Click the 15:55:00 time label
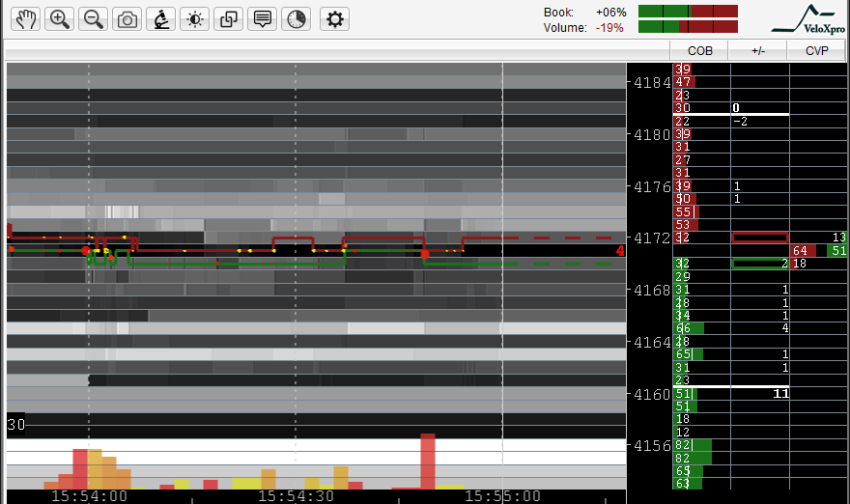Viewport: 850px width, 504px height. pos(503,496)
